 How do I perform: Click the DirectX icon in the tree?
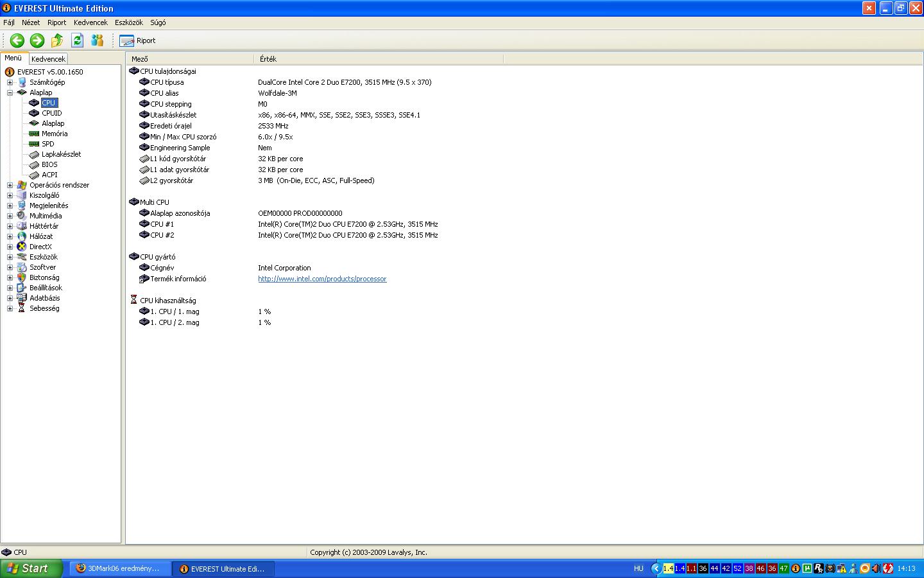point(22,247)
